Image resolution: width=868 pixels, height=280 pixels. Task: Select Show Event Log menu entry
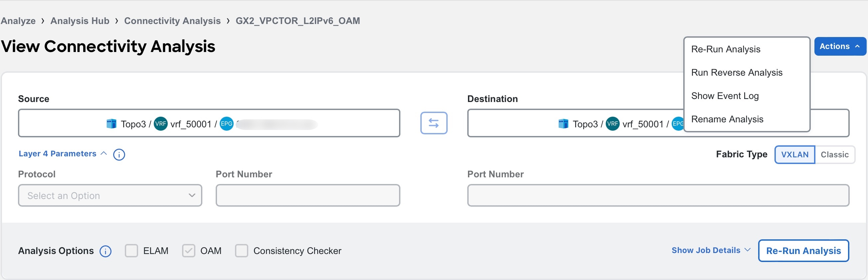point(725,96)
